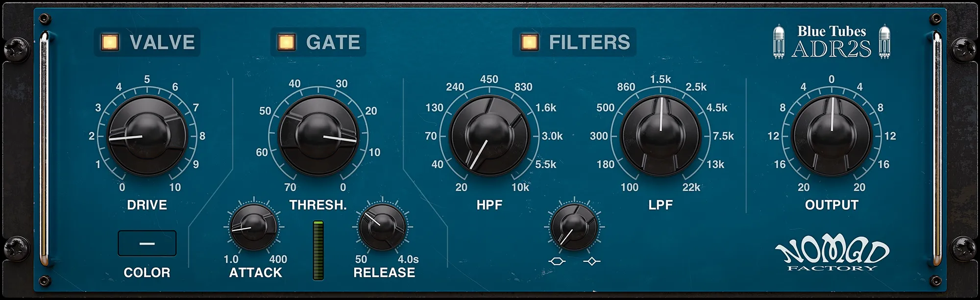Click the 4.0s value under RELEASE knob
Screen dimensions: 980x300
pos(408,259)
